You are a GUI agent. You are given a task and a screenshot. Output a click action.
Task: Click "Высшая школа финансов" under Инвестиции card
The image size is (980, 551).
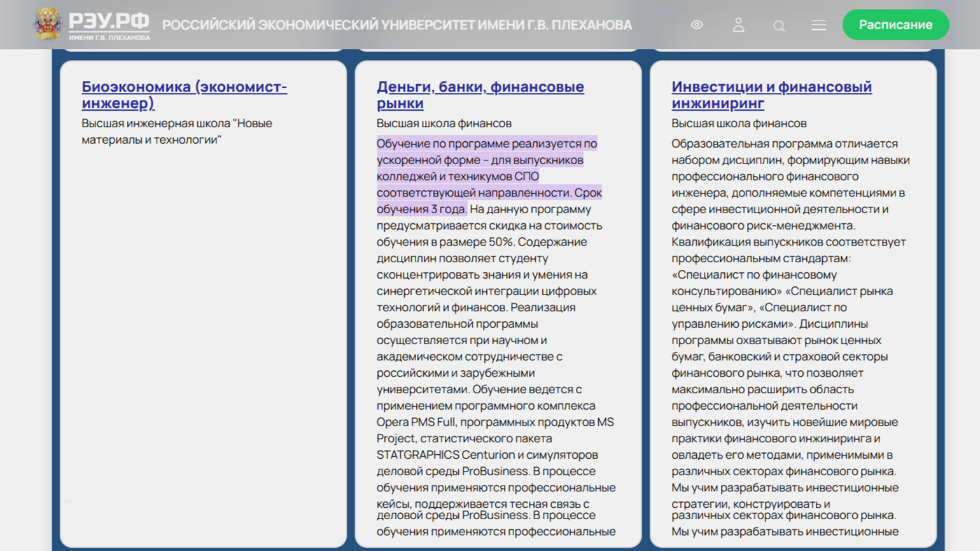click(x=739, y=123)
